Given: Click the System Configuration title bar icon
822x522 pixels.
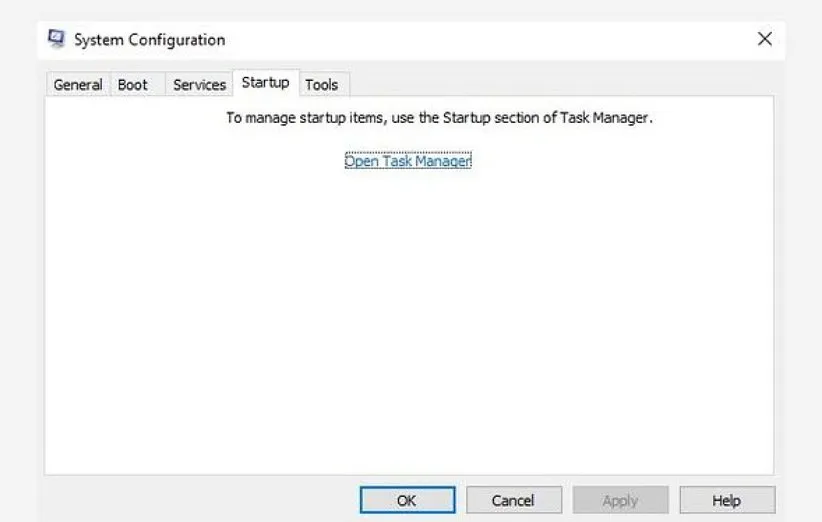Looking at the screenshot, I should [x=57, y=39].
